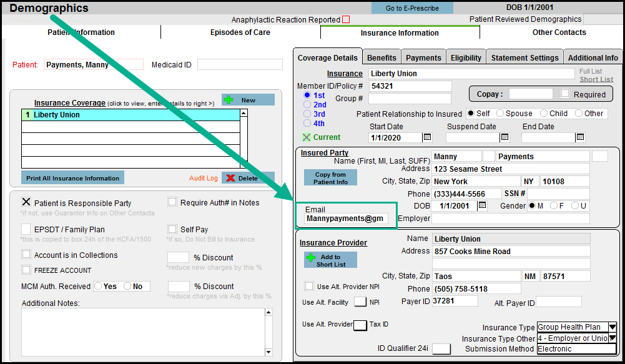The image size is (625, 364).
Task: Click the insured party Email field
Action: pyautogui.click(x=347, y=219)
